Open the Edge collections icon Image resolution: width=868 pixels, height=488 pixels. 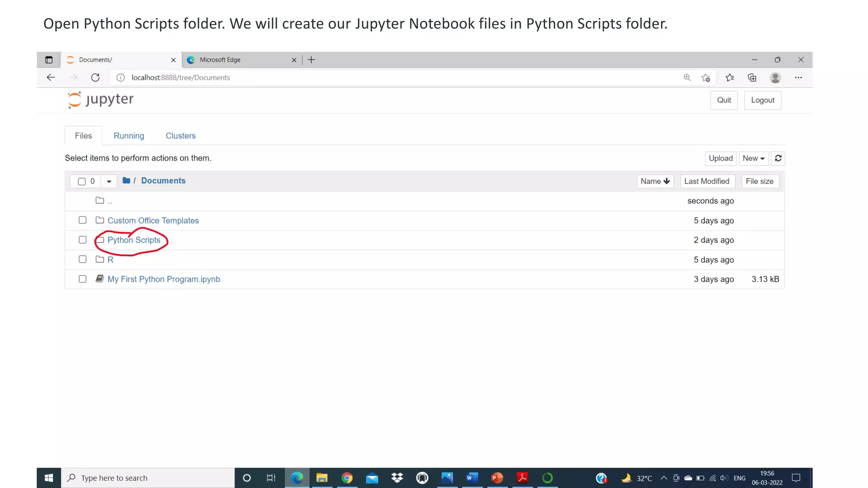pos(752,78)
